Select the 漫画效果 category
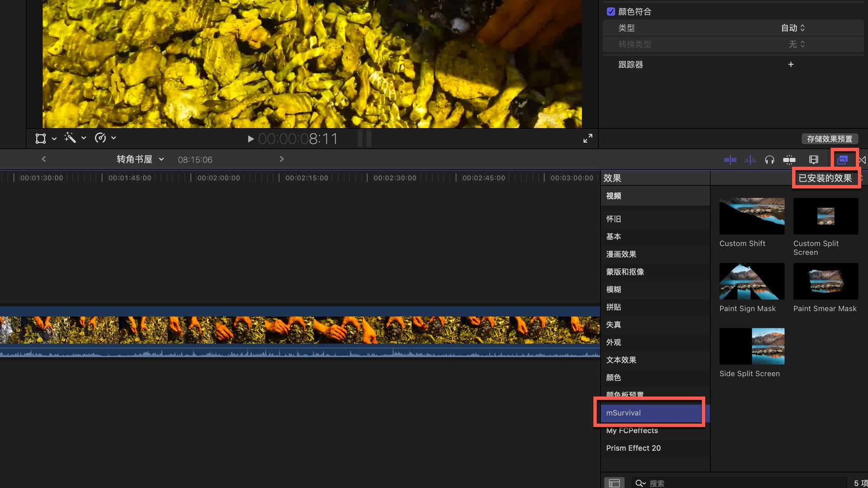The width and height of the screenshot is (868, 488). tap(655, 254)
